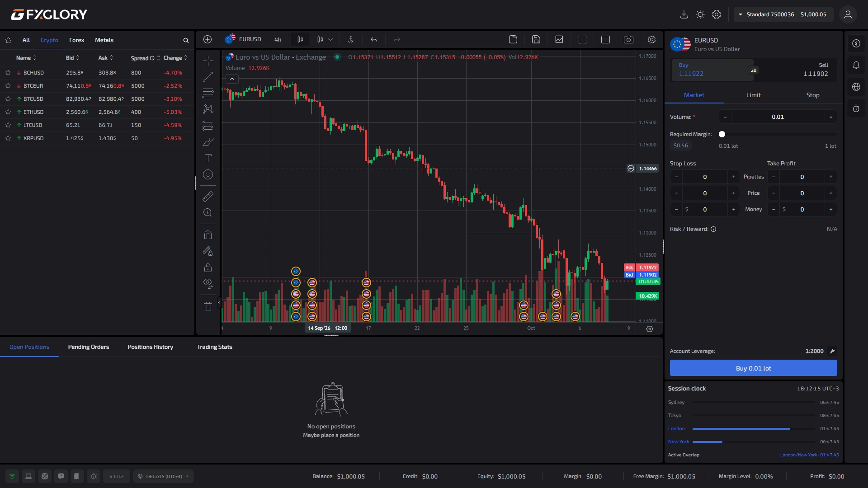Favorite XRPUSD with its star
Screen dimensions: 868x488
(x=8, y=138)
